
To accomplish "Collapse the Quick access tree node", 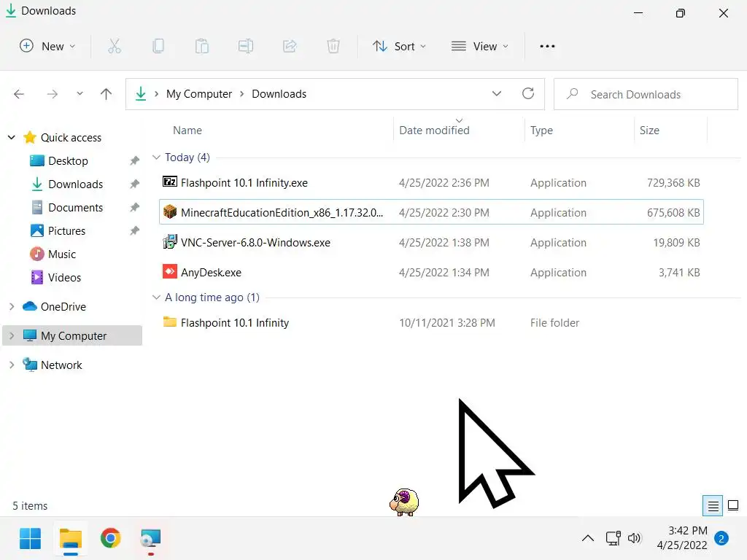I will point(12,138).
